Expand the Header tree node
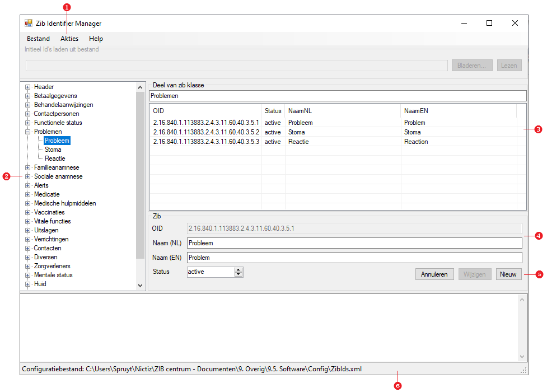Screen dimensions: 547x392 (x=27, y=87)
